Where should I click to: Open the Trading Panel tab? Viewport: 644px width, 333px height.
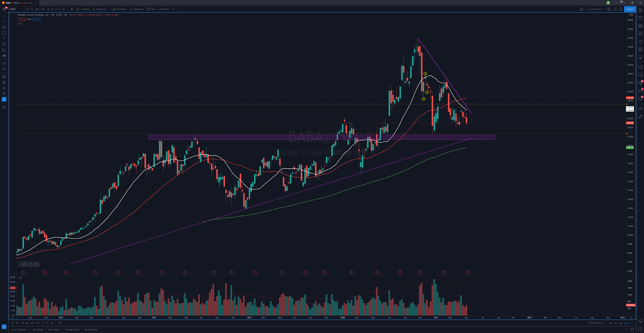[x=91, y=329]
